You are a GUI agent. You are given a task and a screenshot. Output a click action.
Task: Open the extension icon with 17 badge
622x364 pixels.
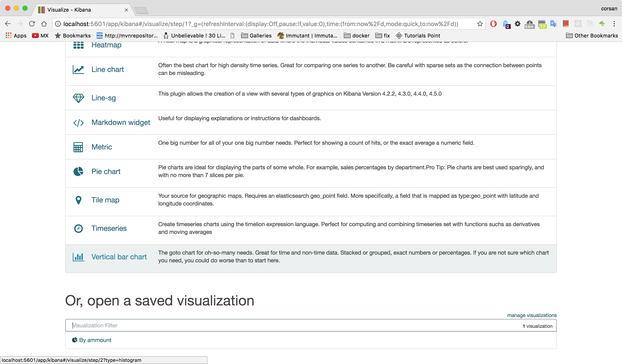(542, 24)
